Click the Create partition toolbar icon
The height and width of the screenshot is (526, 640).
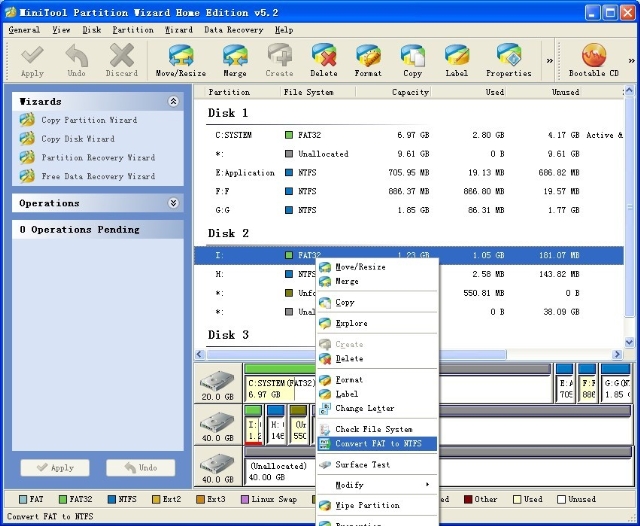[279, 61]
